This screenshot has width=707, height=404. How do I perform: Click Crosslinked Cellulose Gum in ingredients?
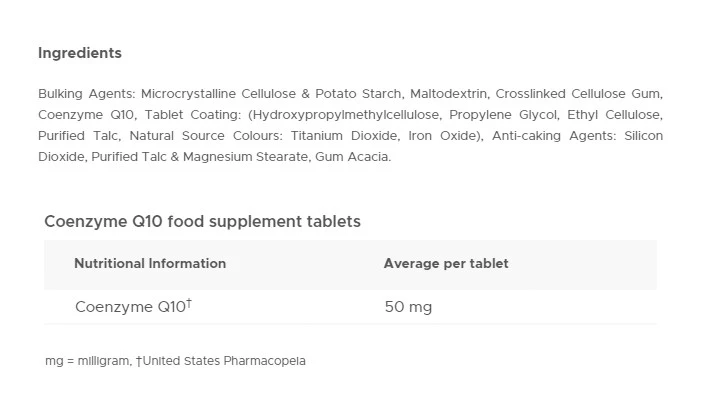pos(574,94)
